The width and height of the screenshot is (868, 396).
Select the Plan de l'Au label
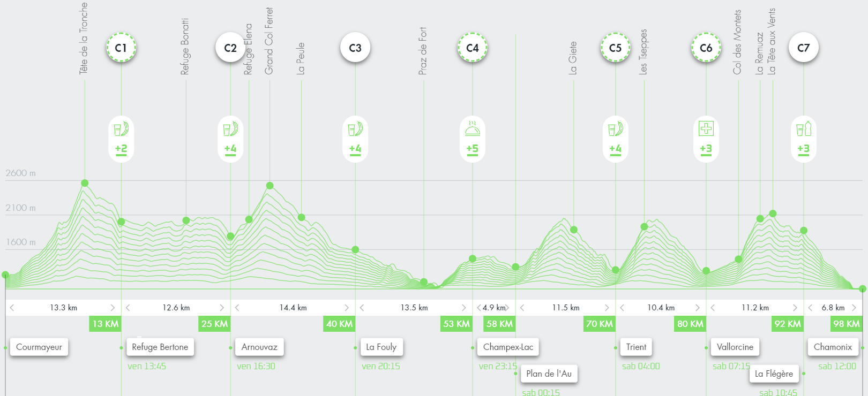549,374
